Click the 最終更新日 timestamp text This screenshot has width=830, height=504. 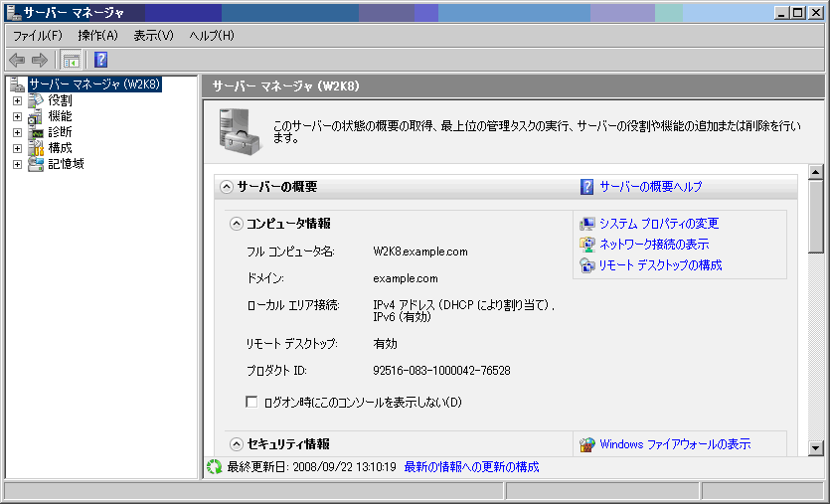pos(312,467)
